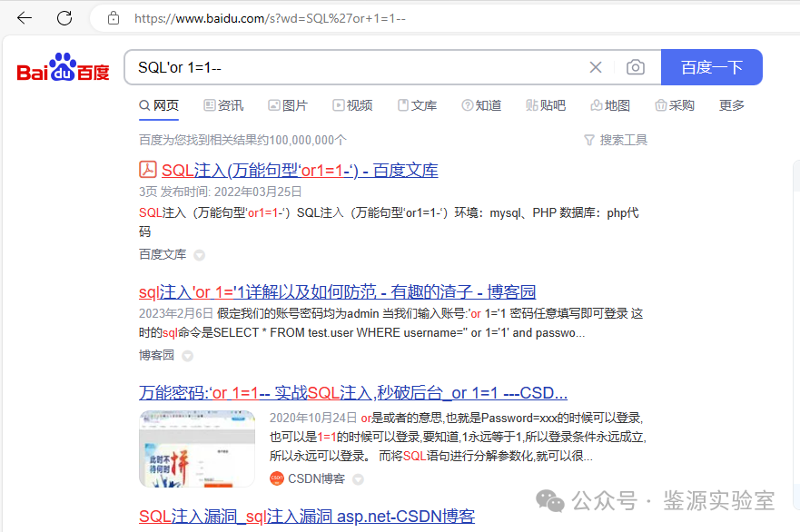Screen dimensions: 800x532
Task: Open SQL注入漏洞 asp.net-CSDN博客 link
Action: 306,517
